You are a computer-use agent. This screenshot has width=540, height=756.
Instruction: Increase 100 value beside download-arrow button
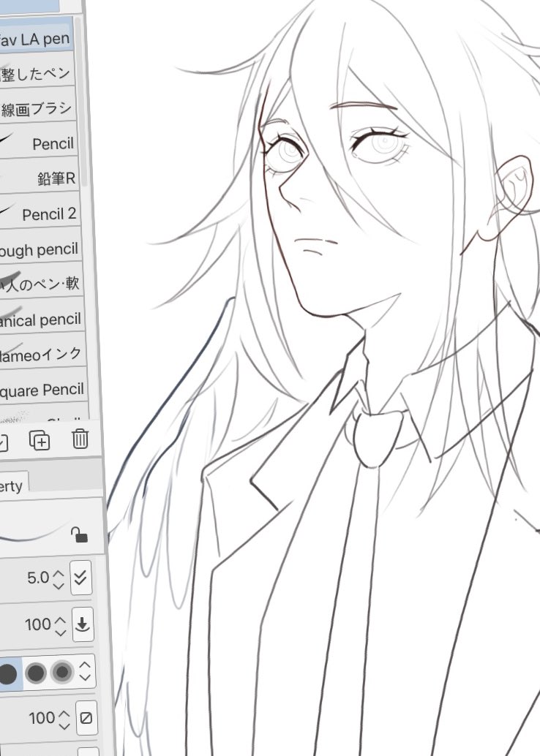[x=60, y=619]
